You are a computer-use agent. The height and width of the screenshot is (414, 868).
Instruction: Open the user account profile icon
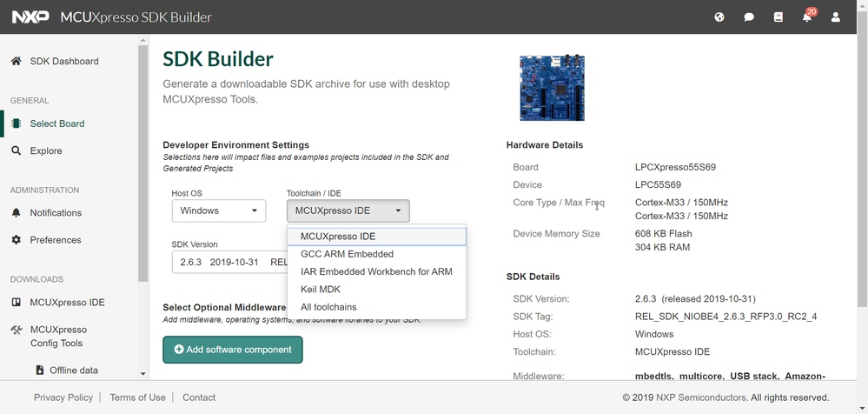click(x=836, y=17)
